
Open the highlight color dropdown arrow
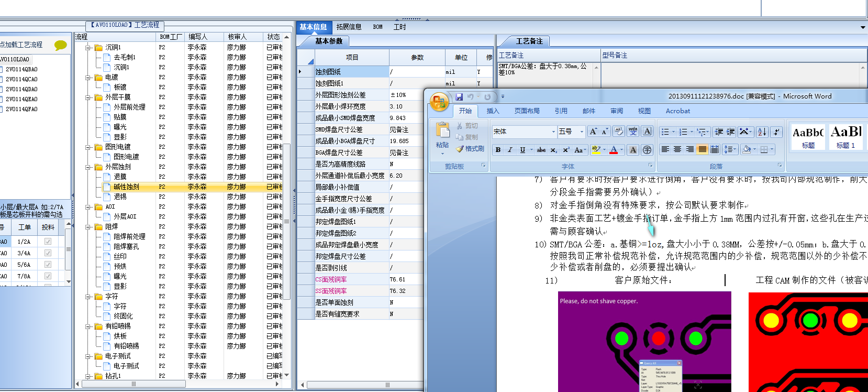604,150
